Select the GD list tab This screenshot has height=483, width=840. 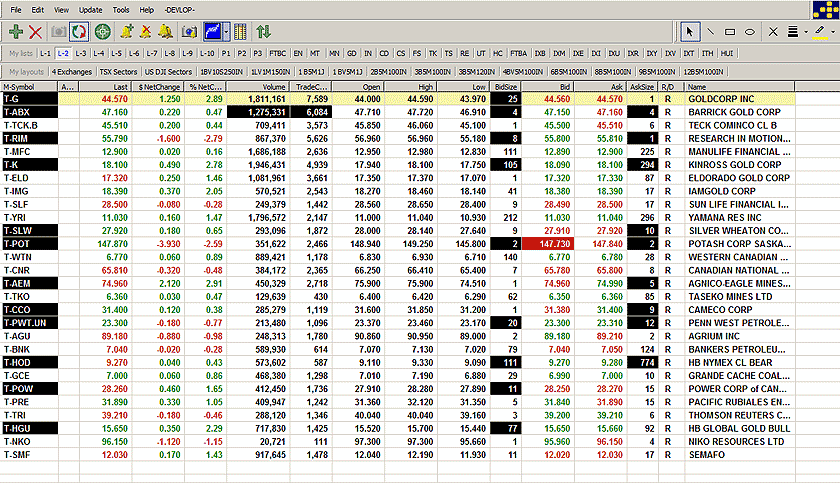351,54
